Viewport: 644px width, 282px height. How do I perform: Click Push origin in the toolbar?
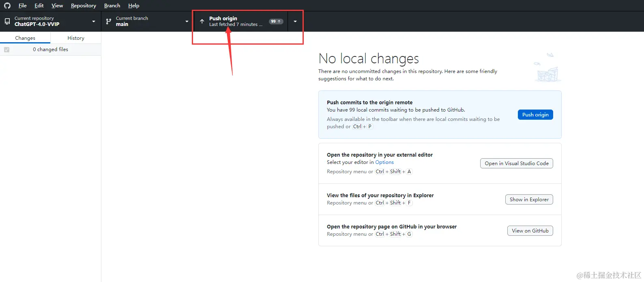click(241, 22)
